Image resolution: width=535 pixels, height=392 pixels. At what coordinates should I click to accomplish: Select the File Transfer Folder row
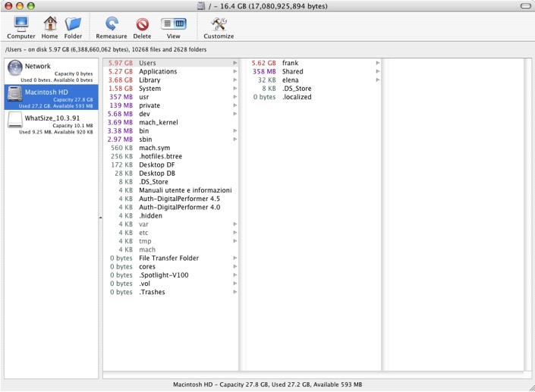coord(171,258)
